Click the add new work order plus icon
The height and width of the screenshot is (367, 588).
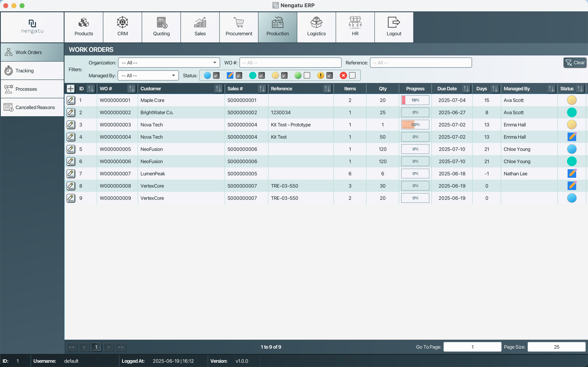pyautogui.click(x=70, y=89)
